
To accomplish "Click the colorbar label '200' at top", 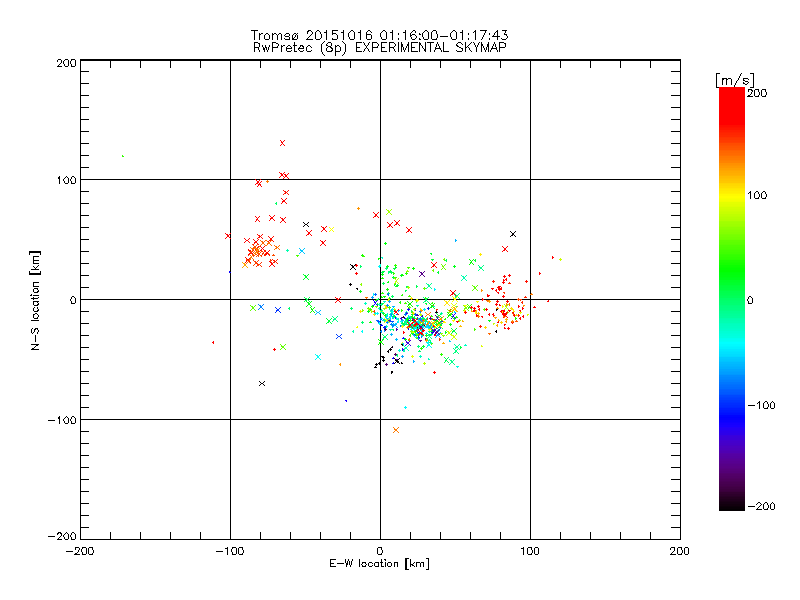I will pos(757,93).
